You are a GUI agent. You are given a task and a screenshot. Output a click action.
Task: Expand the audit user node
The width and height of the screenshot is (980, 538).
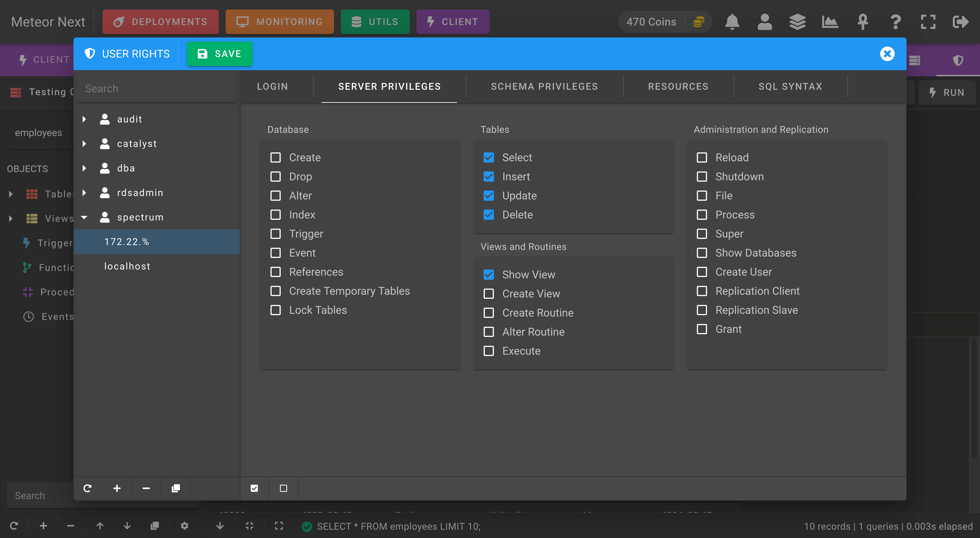tap(84, 119)
